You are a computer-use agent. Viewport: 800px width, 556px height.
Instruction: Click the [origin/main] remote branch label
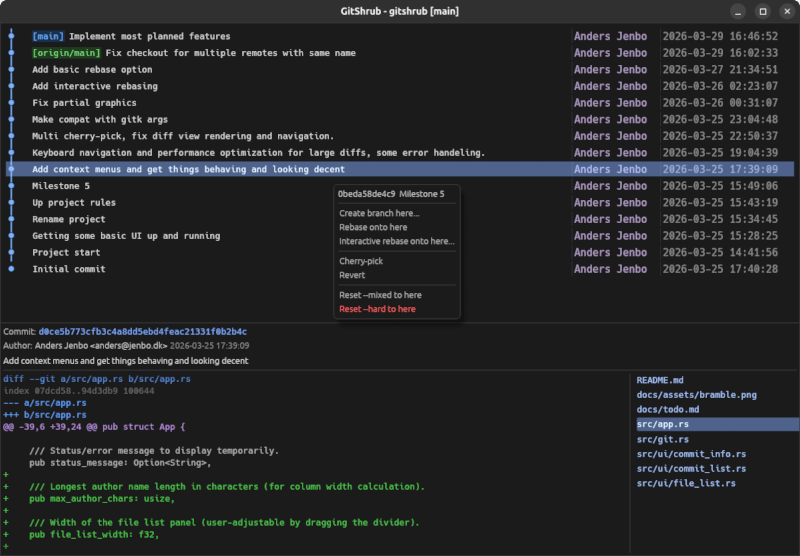[x=66, y=53]
